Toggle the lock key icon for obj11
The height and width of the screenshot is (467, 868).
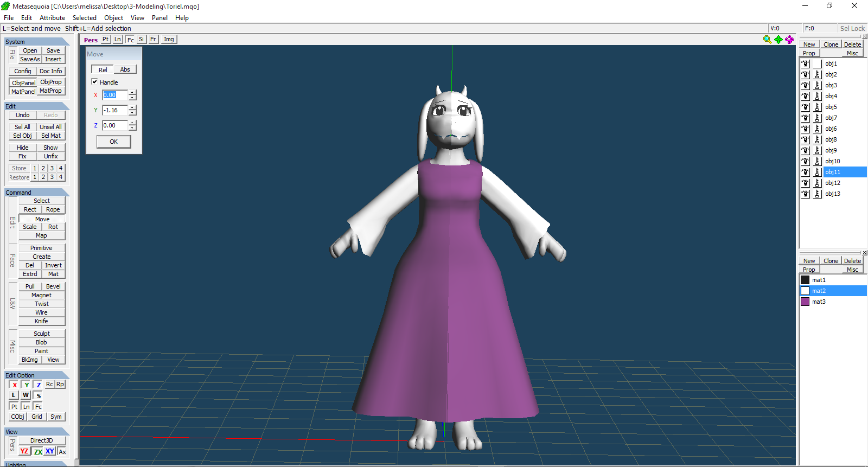tap(818, 172)
